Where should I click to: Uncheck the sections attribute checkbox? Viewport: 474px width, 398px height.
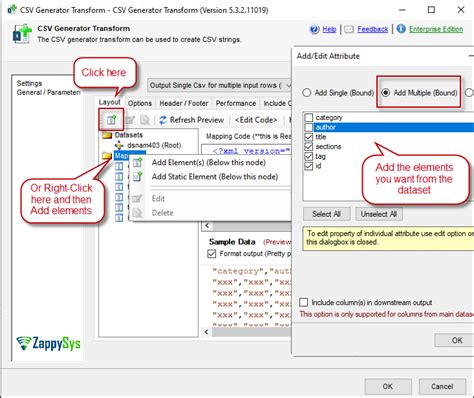coord(309,147)
